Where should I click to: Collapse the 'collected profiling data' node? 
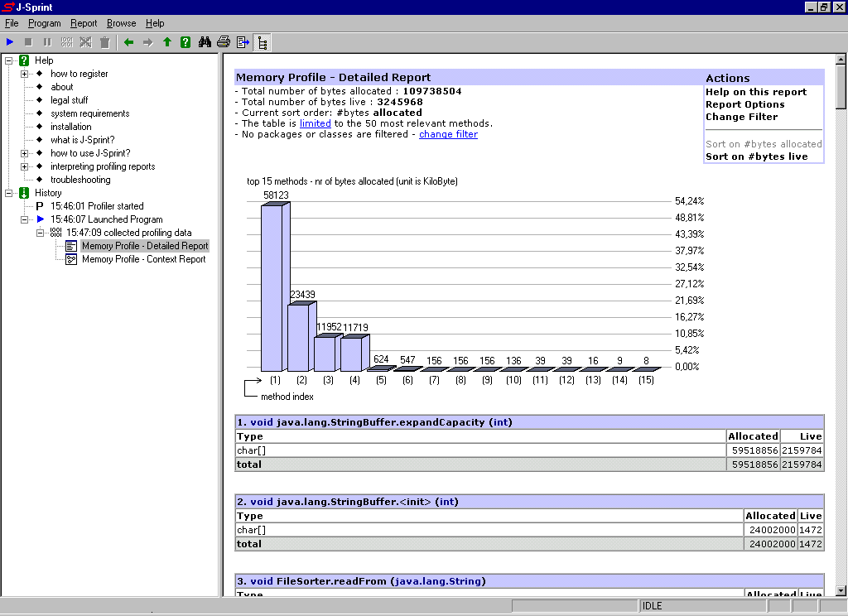pos(41,233)
